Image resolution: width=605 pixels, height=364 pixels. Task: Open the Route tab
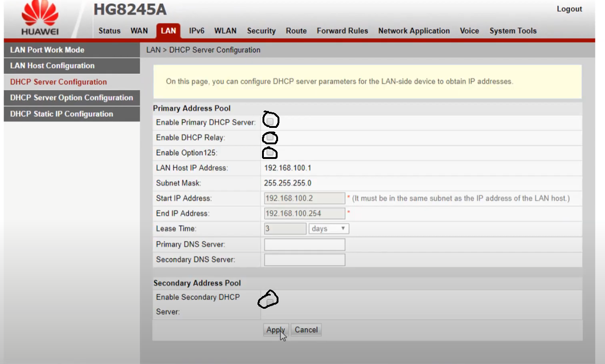pos(296,31)
